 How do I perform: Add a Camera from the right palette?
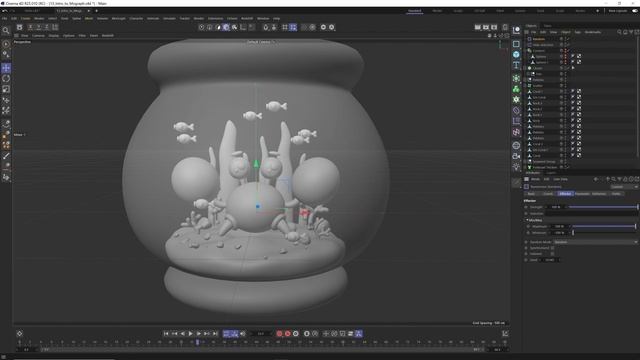[x=516, y=156]
